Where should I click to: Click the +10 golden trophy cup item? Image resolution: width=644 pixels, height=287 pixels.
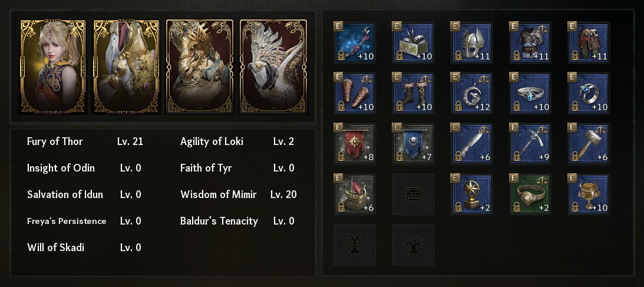589,194
